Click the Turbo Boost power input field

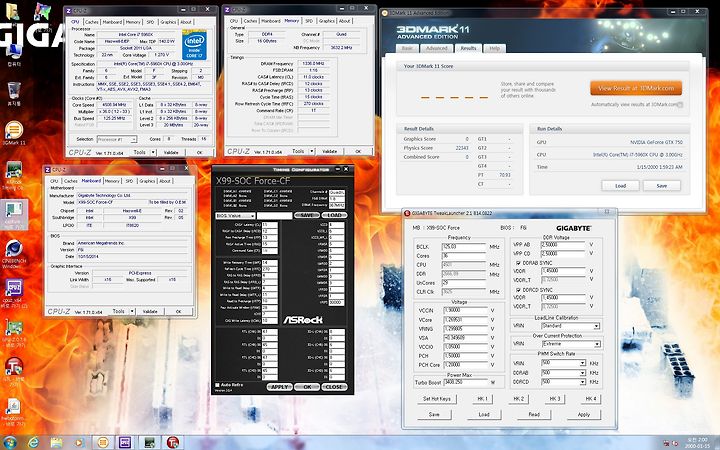tap(465, 382)
